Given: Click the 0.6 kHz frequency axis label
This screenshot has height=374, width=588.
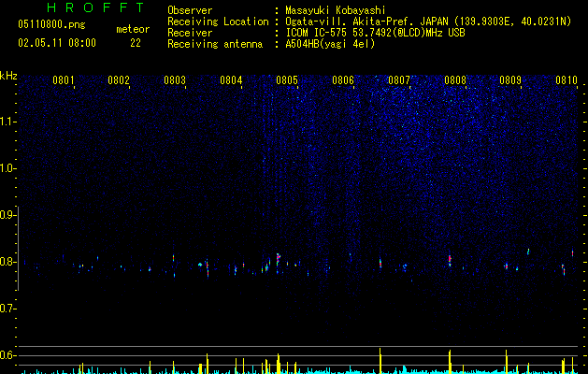Looking at the screenshot, I should [7, 355].
